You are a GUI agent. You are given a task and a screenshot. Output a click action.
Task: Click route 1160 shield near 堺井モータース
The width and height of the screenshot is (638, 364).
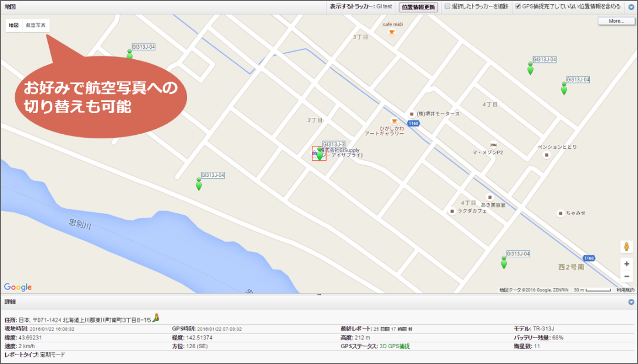coord(413,123)
